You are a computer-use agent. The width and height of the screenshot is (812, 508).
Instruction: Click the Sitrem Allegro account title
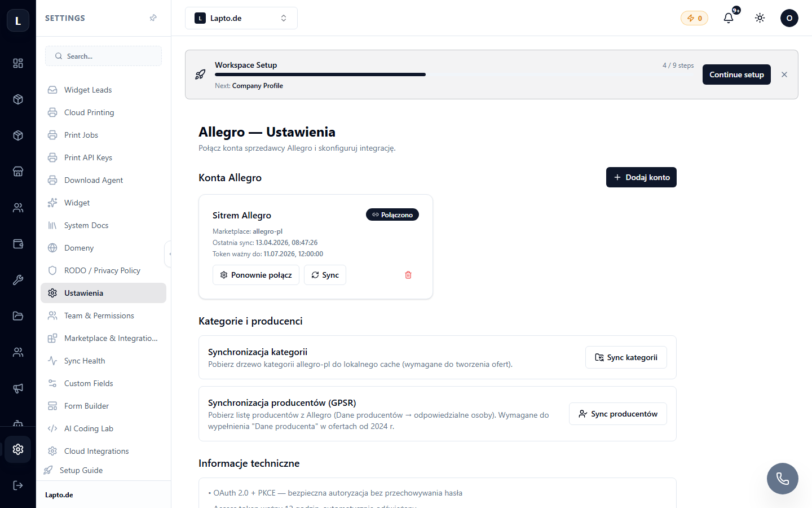pyautogui.click(x=242, y=215)
